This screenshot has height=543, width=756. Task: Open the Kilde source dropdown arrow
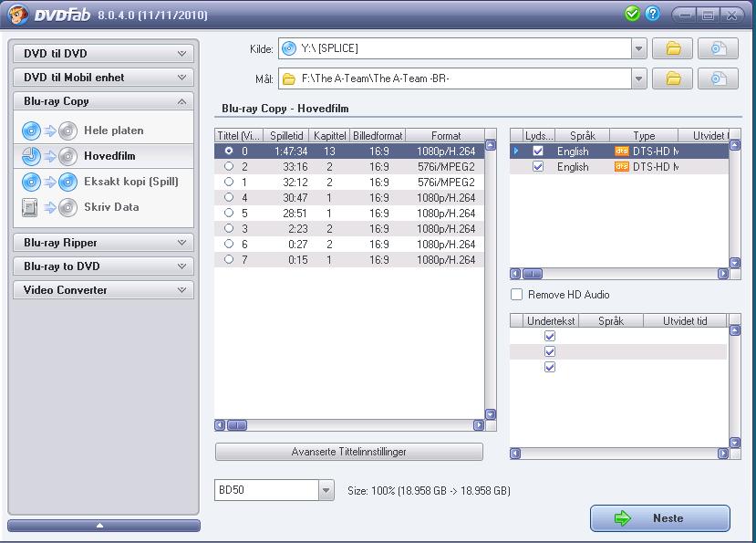click(x=639, y=48)
